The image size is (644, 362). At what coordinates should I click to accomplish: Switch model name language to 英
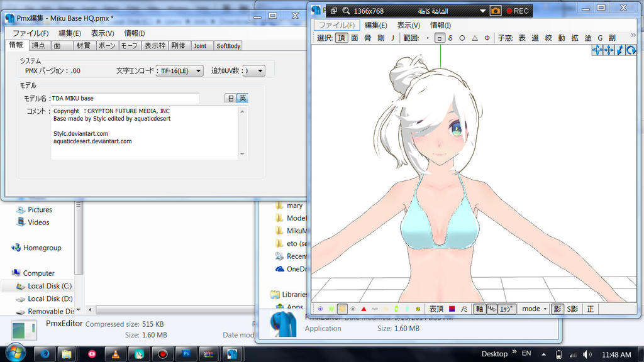242,98
